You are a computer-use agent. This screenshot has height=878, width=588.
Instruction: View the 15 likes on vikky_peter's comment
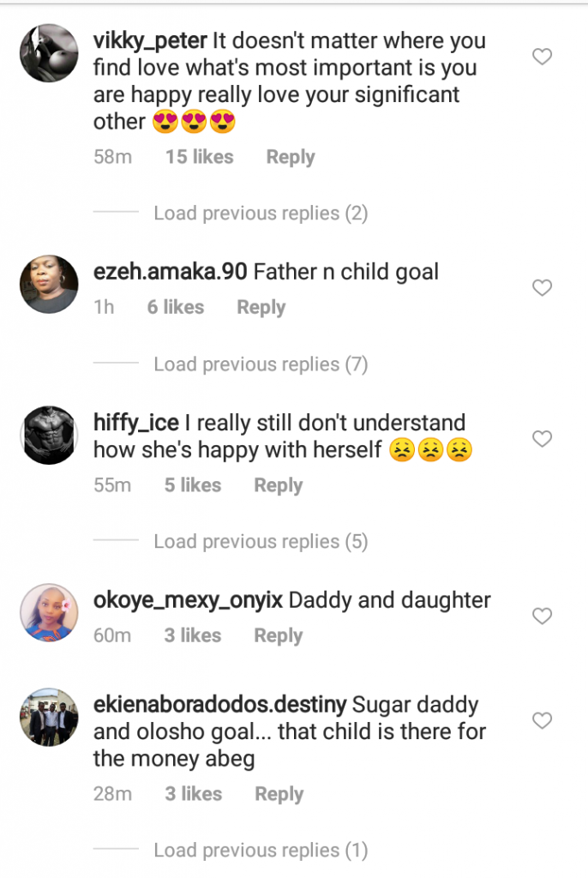199,157
